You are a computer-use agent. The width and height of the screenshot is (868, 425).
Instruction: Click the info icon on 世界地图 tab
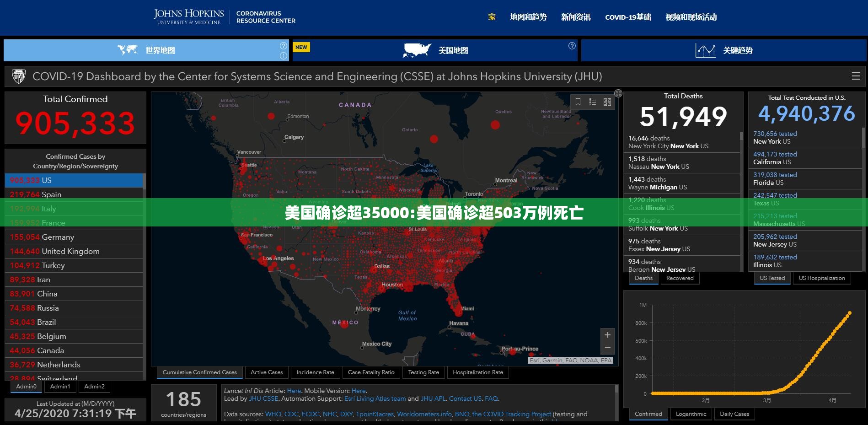click(284, 56)
